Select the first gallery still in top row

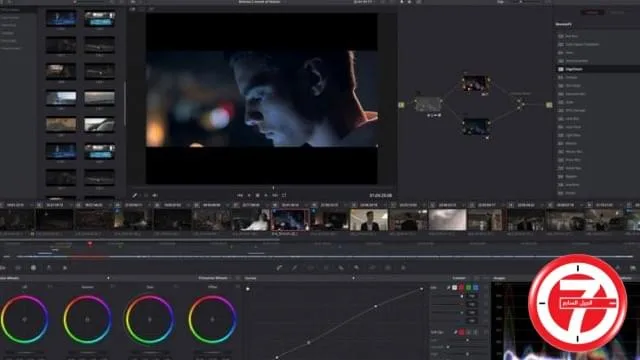(x=61, y=18)
